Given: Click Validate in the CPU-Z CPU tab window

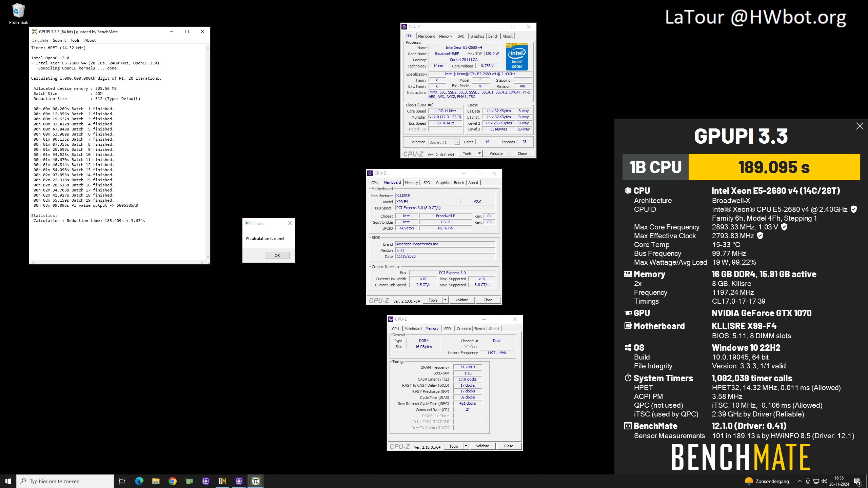Looking at the screenshot, I should click(x=496, y=154).
